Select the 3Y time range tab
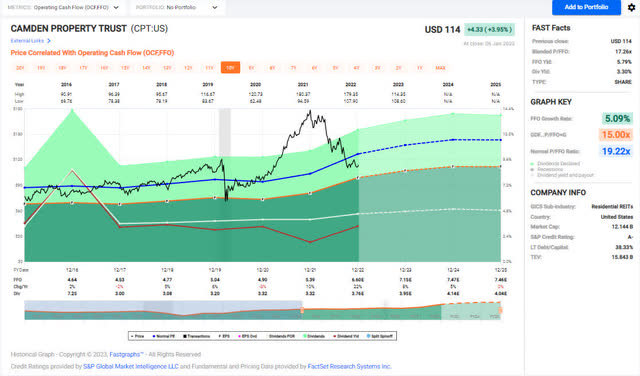Screen dimensions: 640x376 [377, 68]
